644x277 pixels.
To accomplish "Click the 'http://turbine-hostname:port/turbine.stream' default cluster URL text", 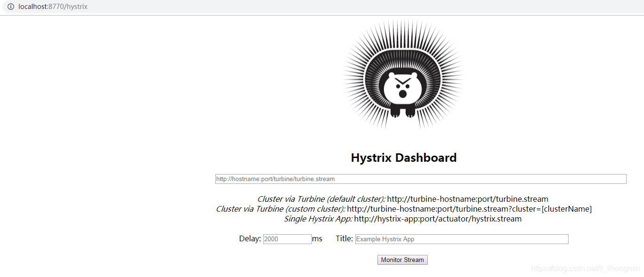I will tap(468, 199).
